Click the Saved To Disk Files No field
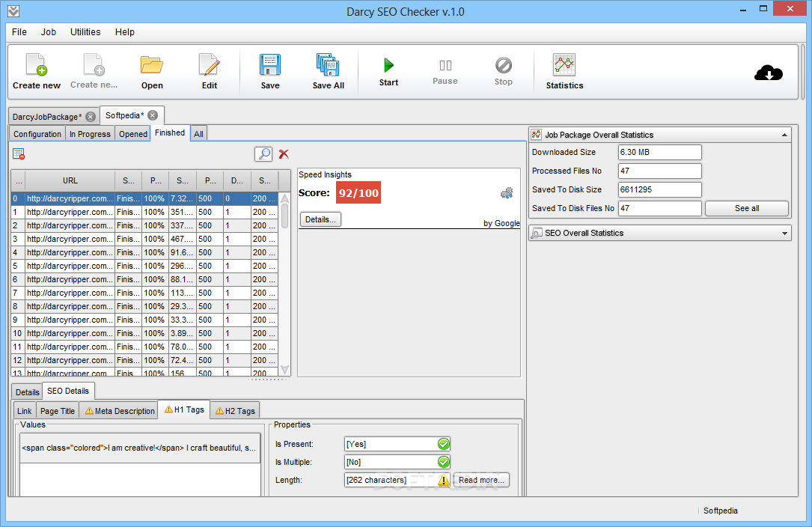This screenshot has width=812, height=527. click(x=660, y=208)
